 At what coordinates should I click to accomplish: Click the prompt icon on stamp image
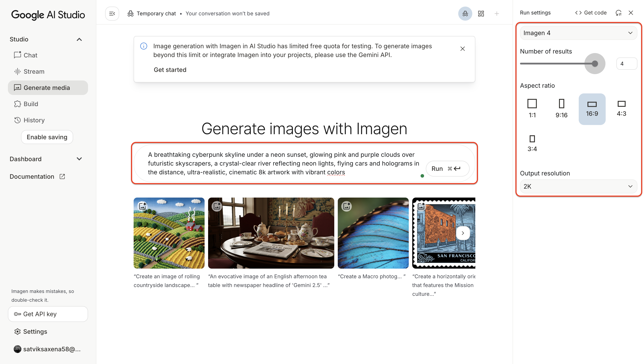tap(421, 206)
